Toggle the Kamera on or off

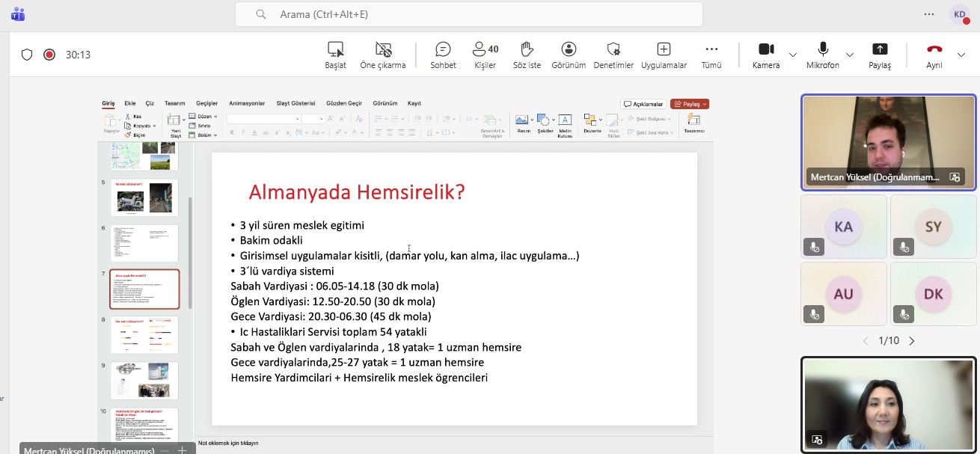(x=765, y=55)
